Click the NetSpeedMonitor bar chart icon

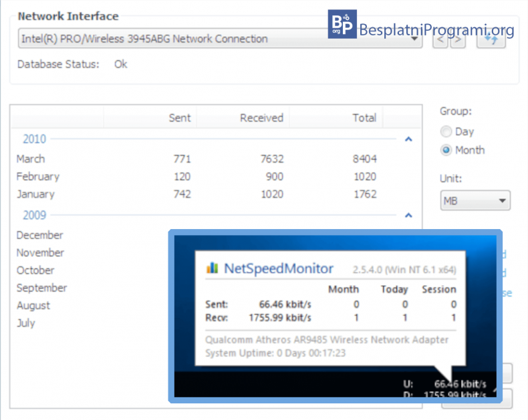pyautogui.click(x=212, y=268)
